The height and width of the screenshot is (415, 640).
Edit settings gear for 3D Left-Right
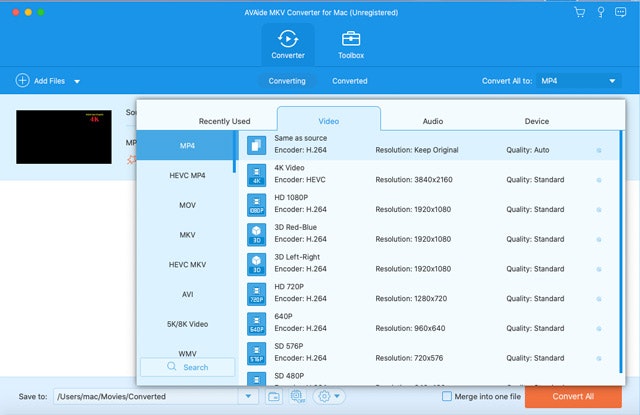pos(599,269)
